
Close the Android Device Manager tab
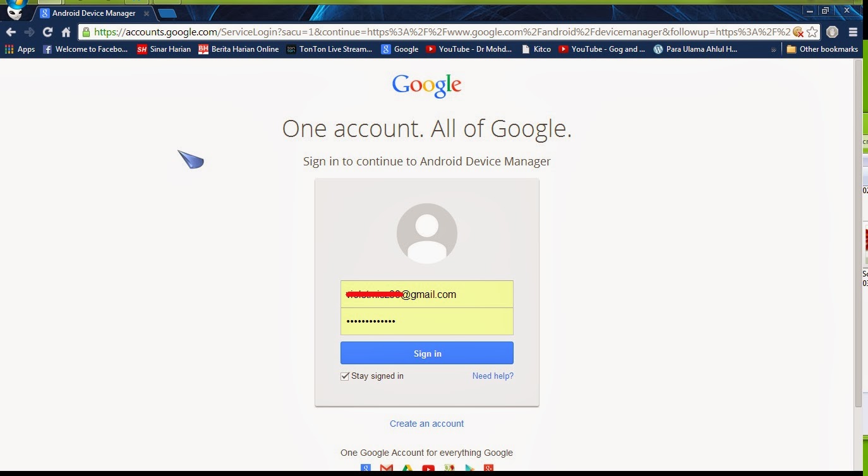147,13
